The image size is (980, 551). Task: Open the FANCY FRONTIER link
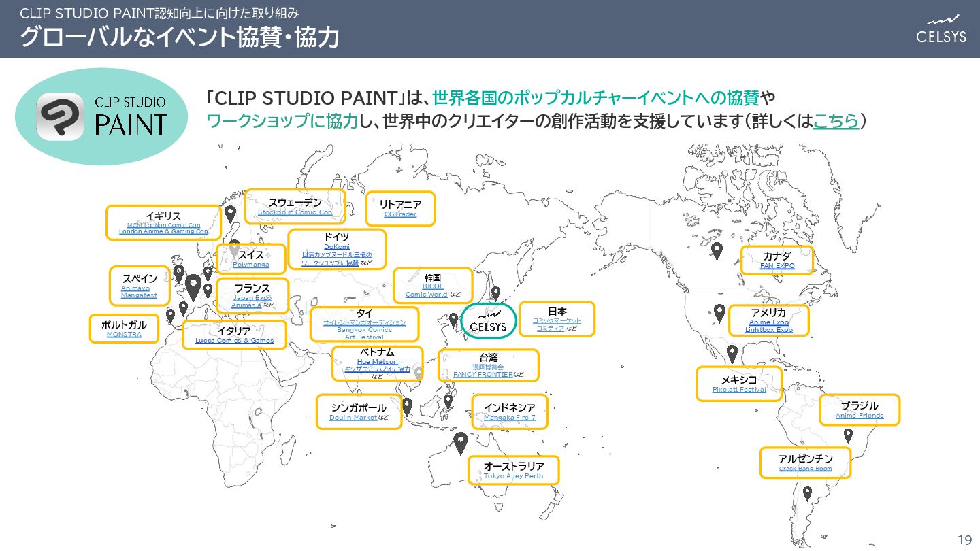(x=483, y=375)
